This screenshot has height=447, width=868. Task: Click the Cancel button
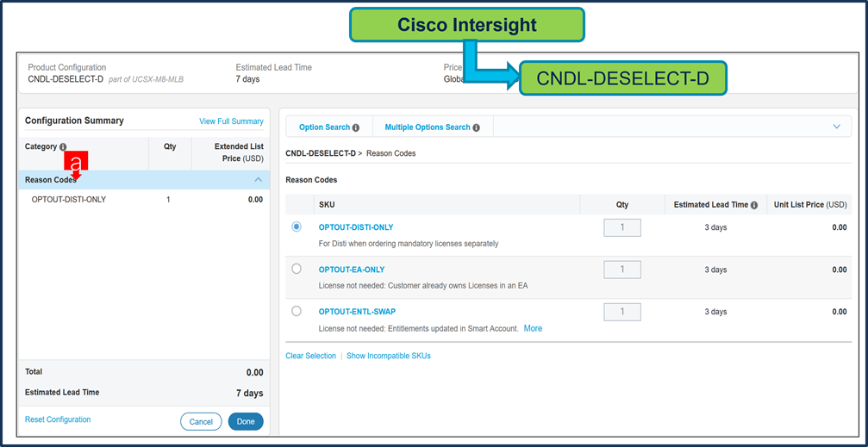point(201,421)
